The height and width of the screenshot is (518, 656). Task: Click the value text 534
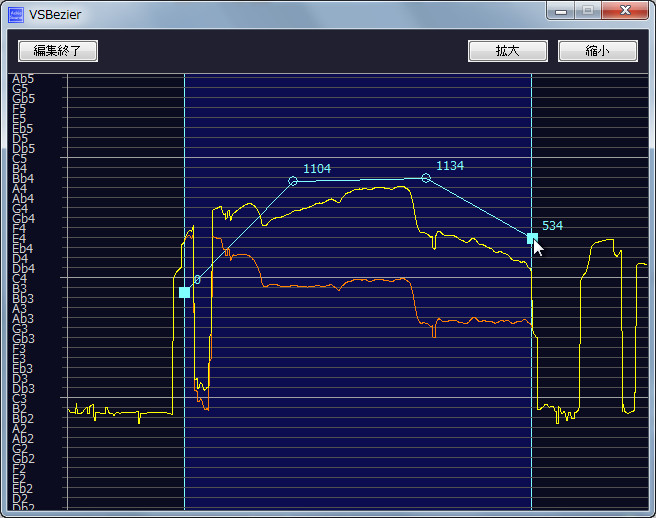[x=552, y=226]
